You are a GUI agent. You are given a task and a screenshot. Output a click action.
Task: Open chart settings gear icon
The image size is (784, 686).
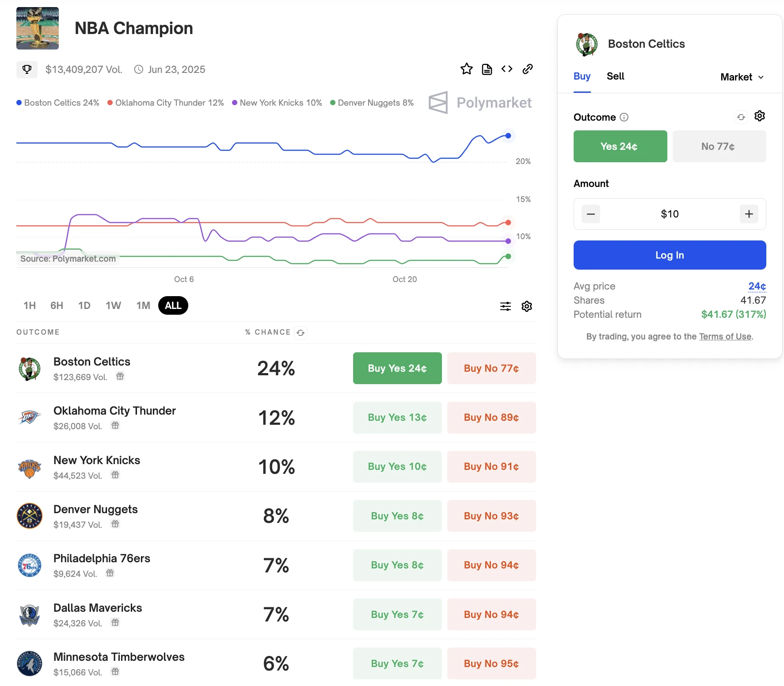[526, 306]
